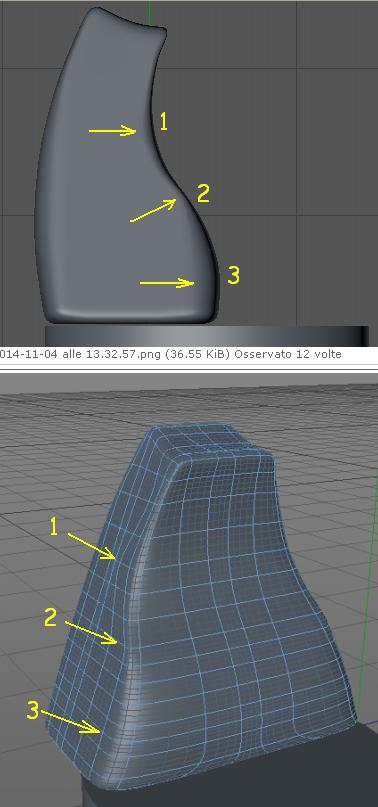Click the arrow from label 1 pointing at the mesh edge
Viewport: 378px width, 807px height.
[x=92, y=546]
